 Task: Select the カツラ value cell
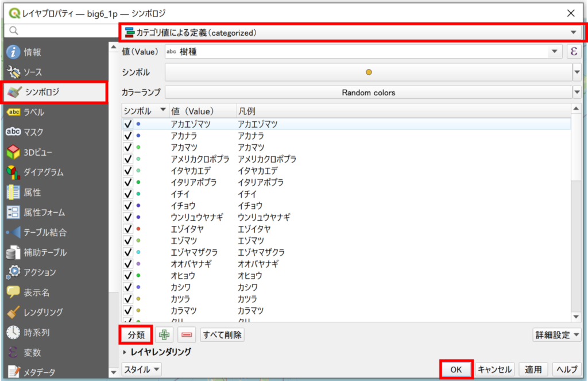tap(180, 299)
